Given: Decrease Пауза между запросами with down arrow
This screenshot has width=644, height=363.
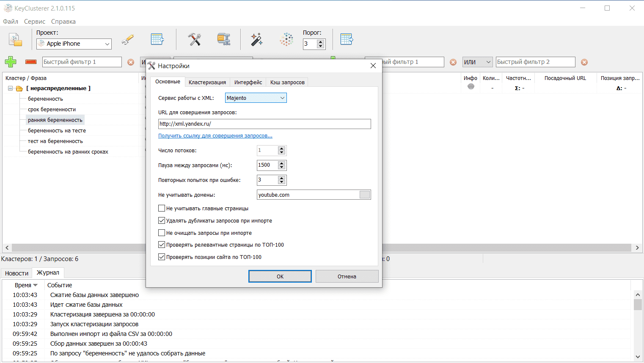Looking at the screenshot, I should point(282,168).
